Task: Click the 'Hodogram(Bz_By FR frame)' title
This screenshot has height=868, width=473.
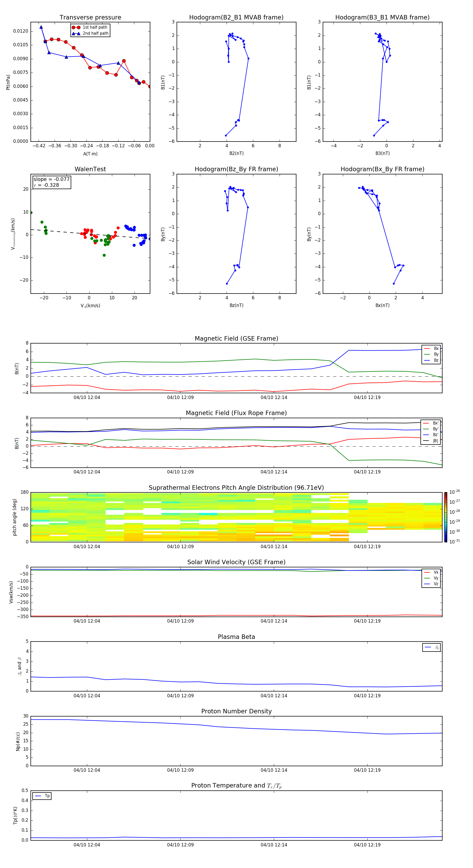Action: click(x=236, y=169)
